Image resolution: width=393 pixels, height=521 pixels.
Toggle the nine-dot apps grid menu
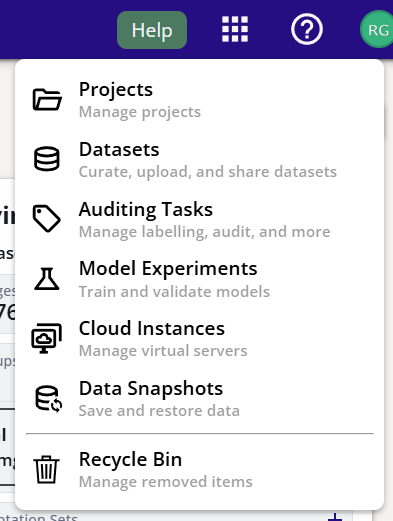(235, 29)
